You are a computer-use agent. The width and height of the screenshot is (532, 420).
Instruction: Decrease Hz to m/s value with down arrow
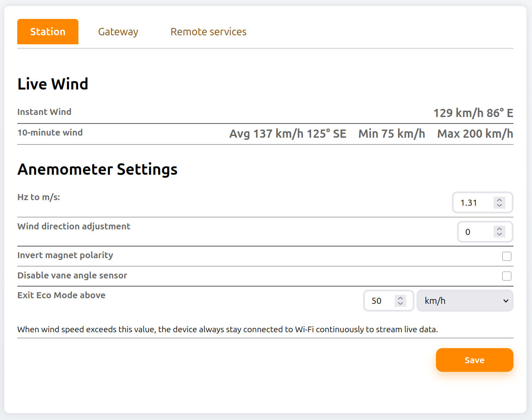click(499, 205)
